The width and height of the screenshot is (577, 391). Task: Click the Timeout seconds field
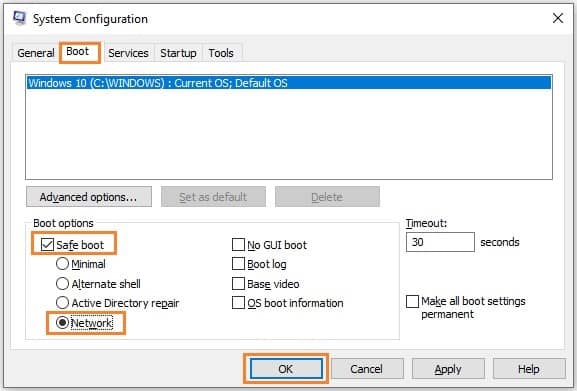click(440, 242)
